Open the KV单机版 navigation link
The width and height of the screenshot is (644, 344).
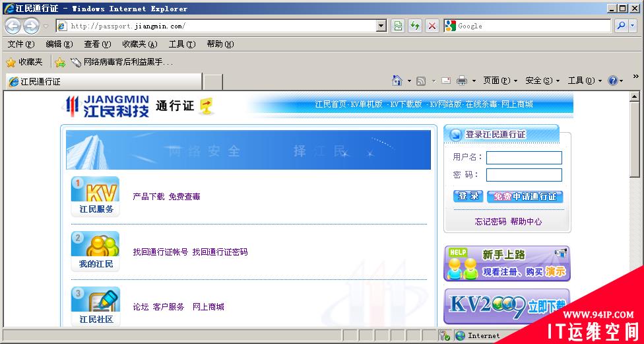(x=366, y=104)
